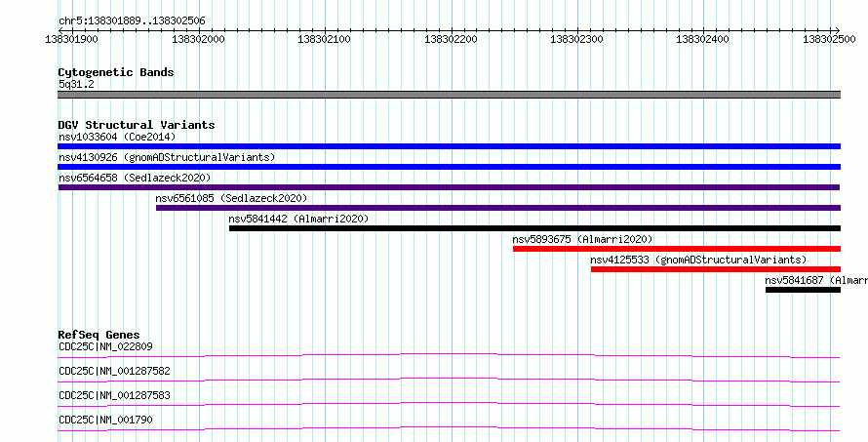Open transcript CDC25C|NM_001287583 label
This screenshot has width=868, height=442.
(114, 395)
